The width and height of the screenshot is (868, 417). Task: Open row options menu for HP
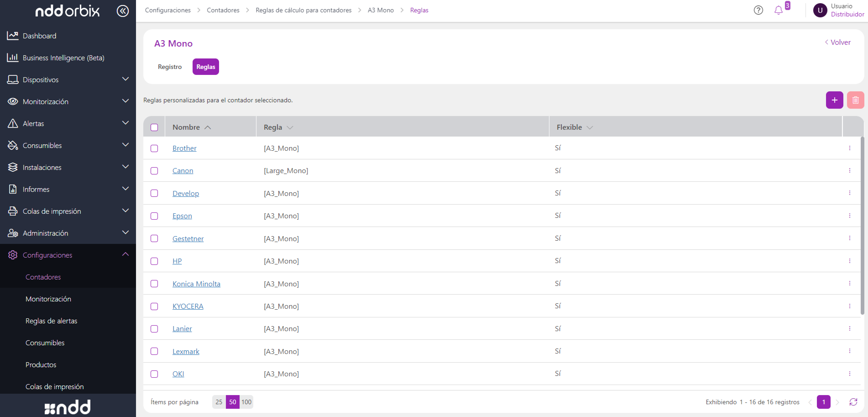[x=850, y=261]
